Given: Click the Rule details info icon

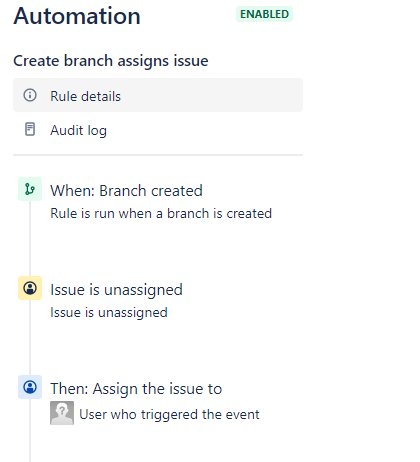Looking at the screenshot, I should pyautogui.click(x=30, y=95).
